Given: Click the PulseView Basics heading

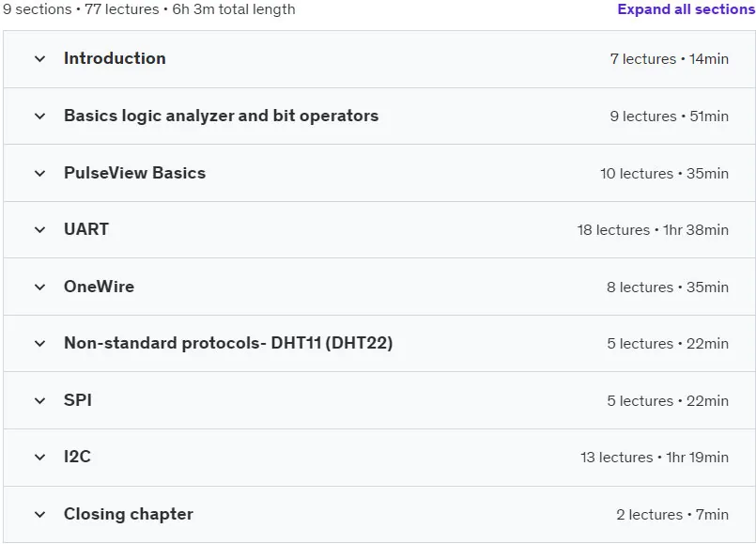Looking at the screenshot, I should click(134, 173).
